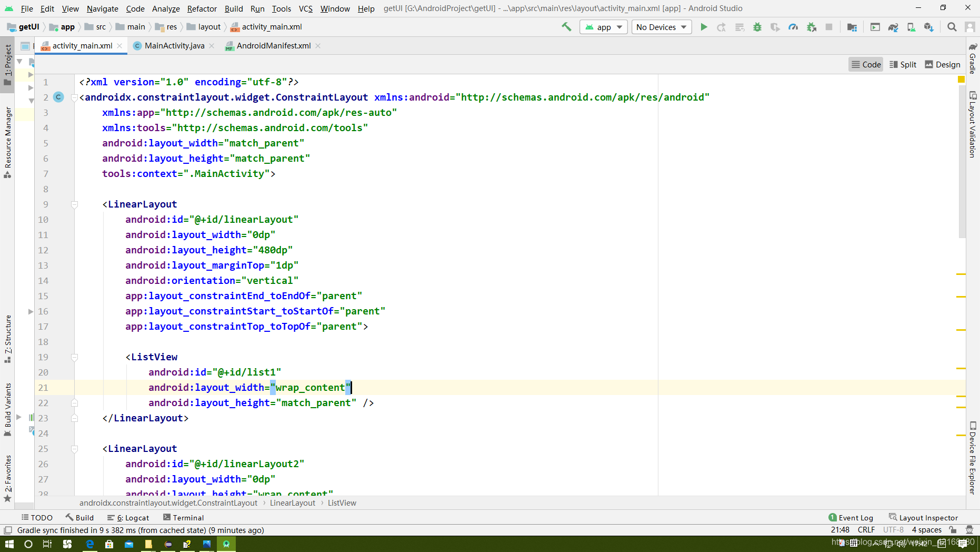Screen dimensions: 980x552
Task: Run the app with the green play button
Action: [x=704, y=27]
